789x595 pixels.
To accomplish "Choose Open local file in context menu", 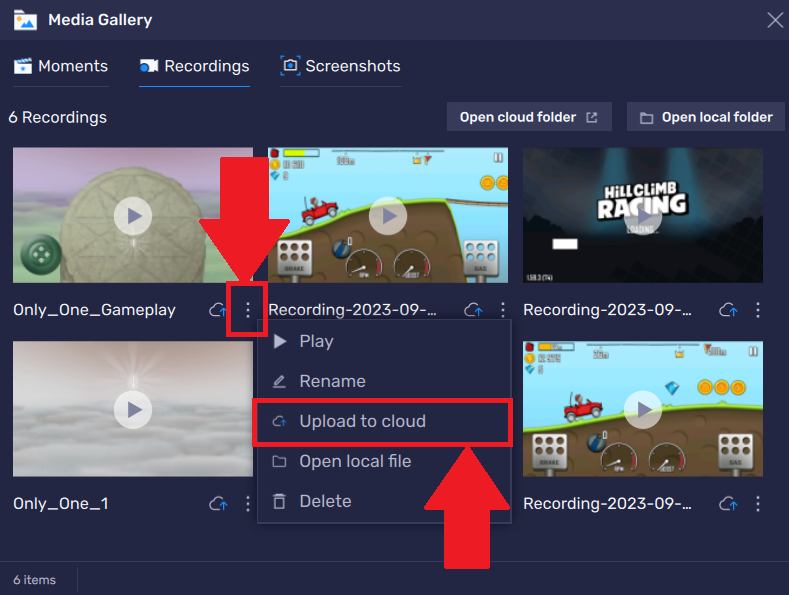I will click(355, 461).
